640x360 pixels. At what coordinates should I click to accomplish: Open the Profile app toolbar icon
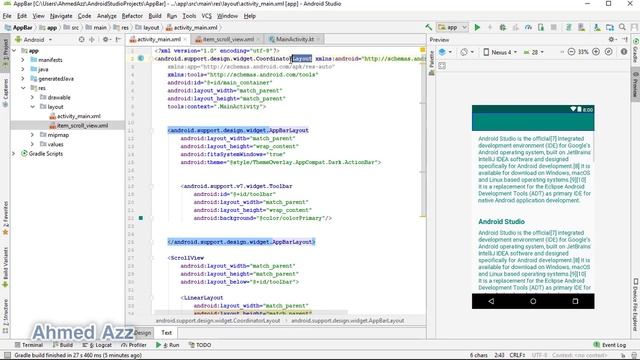[529, 27]
